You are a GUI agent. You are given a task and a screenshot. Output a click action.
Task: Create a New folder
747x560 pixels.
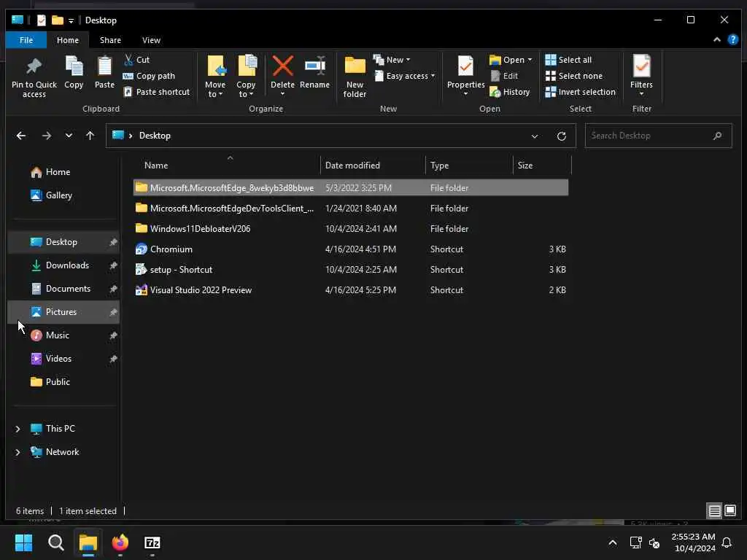coord(355,77)
